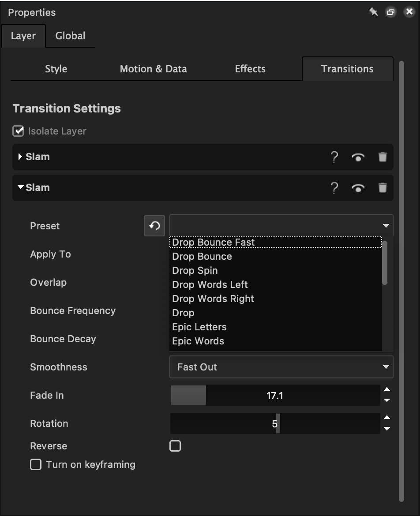The width and height of the screenshot is (420, 516).
Task: Click the Bounce Frequency label
Action: pyautogui.click(x=73, y=310)
